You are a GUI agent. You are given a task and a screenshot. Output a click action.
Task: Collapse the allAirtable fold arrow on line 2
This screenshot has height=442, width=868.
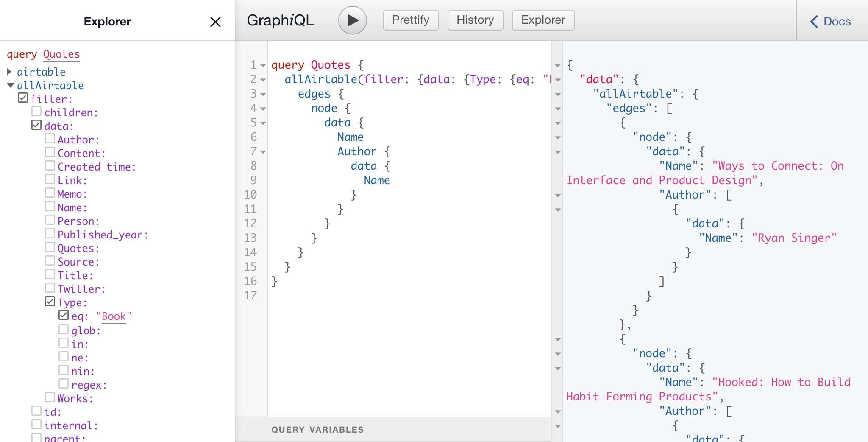pyautogui.click(x=263, y=80)
